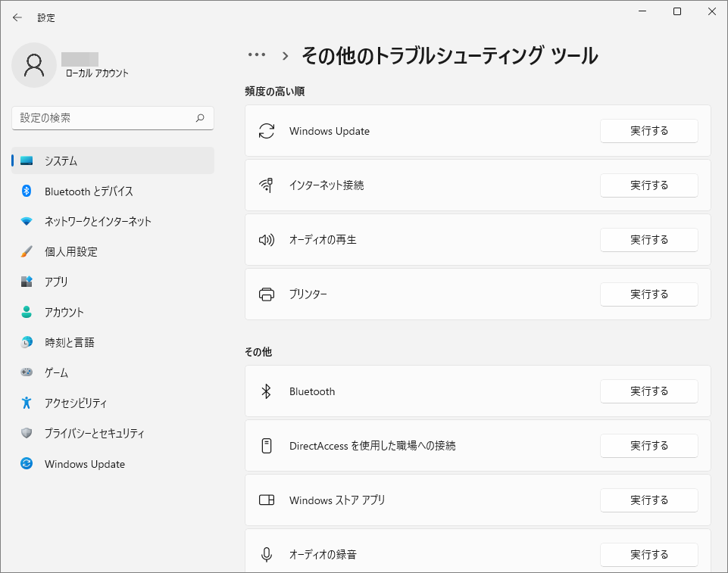
Task: Select システム in the sidebar
Action: 61,161
